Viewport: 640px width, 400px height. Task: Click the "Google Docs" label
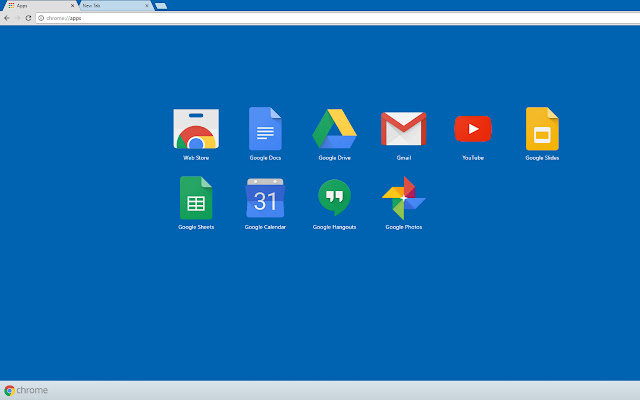click(x=265, y=158)
